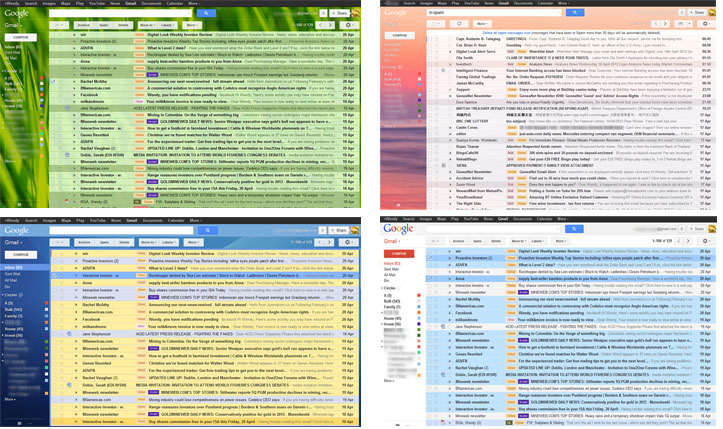Open Labels dropdown in white-theme toolbar
This screenshot has height=429, width=723.
pos(537,241)
